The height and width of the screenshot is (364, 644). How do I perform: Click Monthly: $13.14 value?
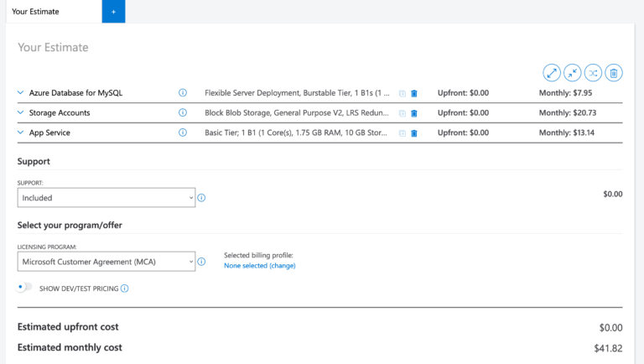click(x=567, y=133)
